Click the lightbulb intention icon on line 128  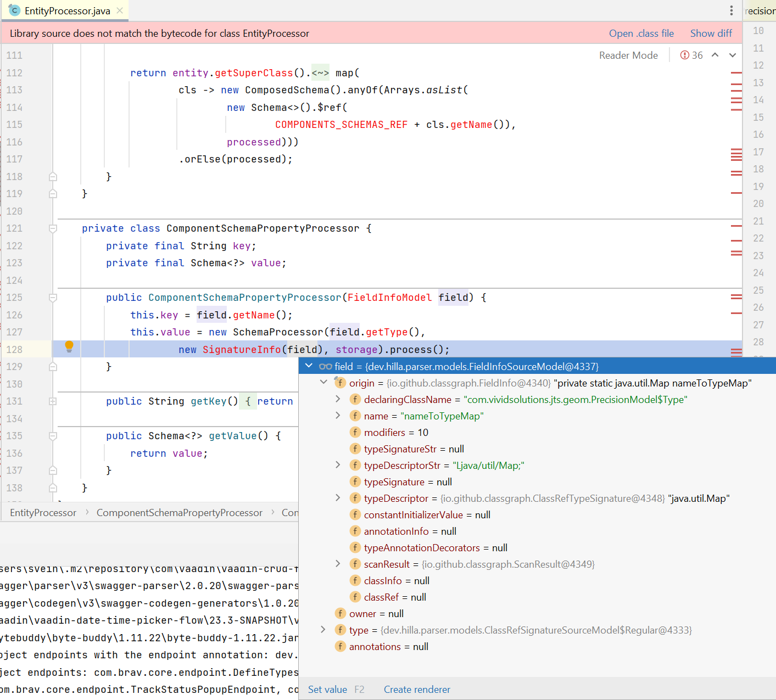click(69, 346)
